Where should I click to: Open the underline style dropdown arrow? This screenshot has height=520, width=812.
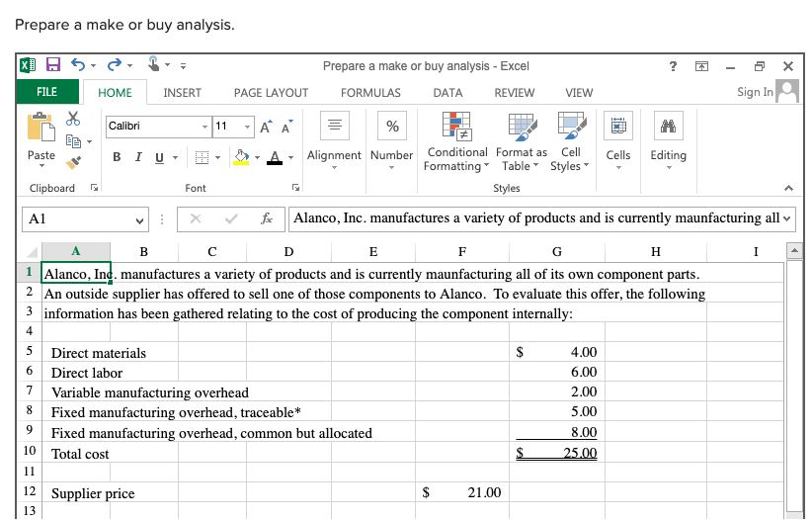(x=175, y=157)
